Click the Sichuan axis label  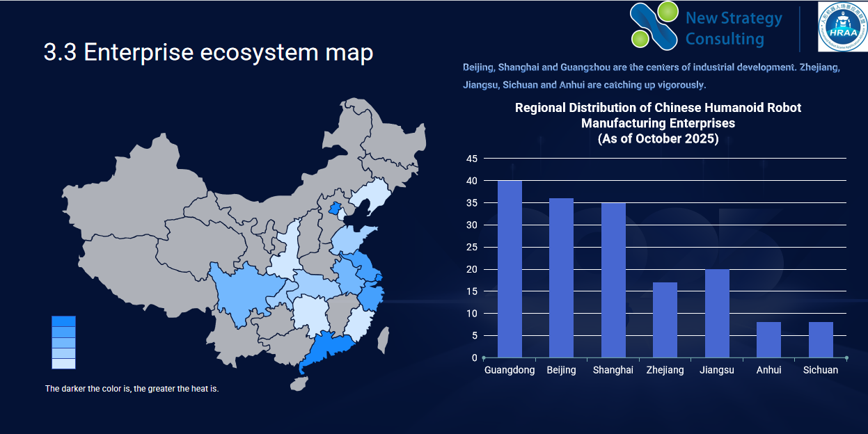click(x=820, y=370)
